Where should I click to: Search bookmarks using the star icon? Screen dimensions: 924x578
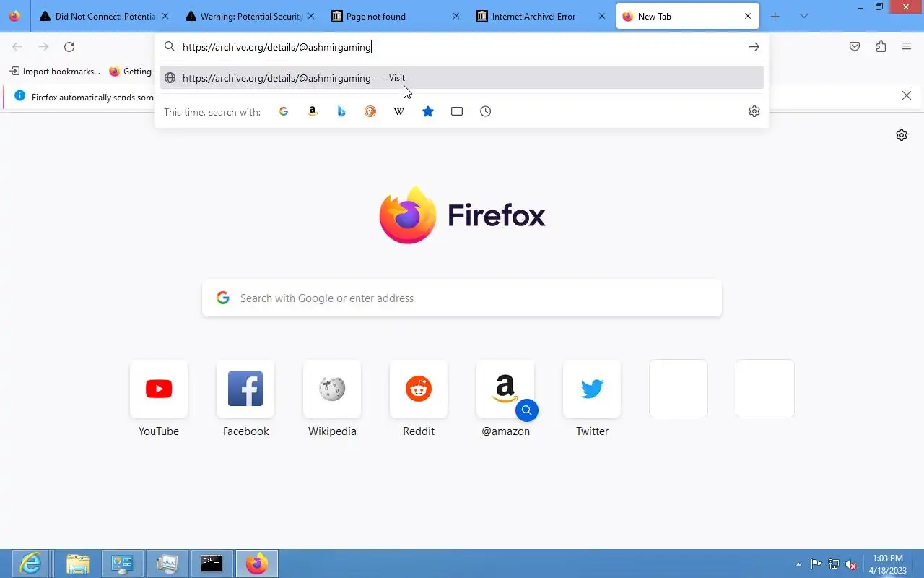(x=428, y=111)
